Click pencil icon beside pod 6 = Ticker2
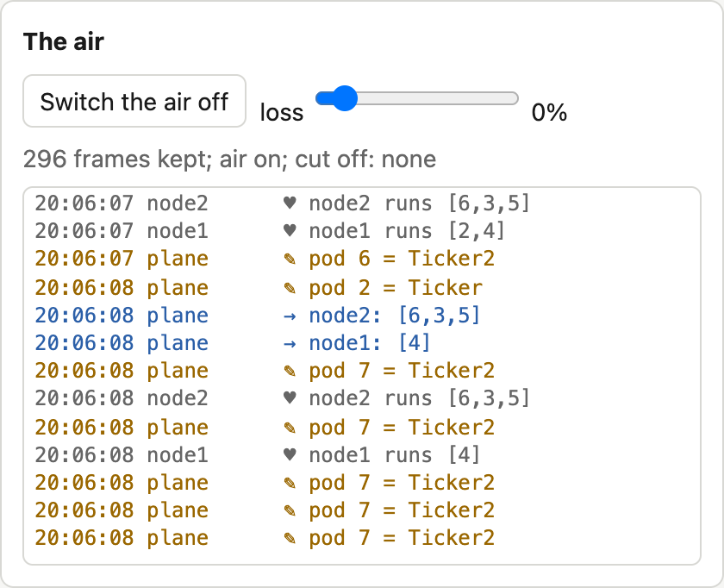724x588 pixels. [290, 259]
